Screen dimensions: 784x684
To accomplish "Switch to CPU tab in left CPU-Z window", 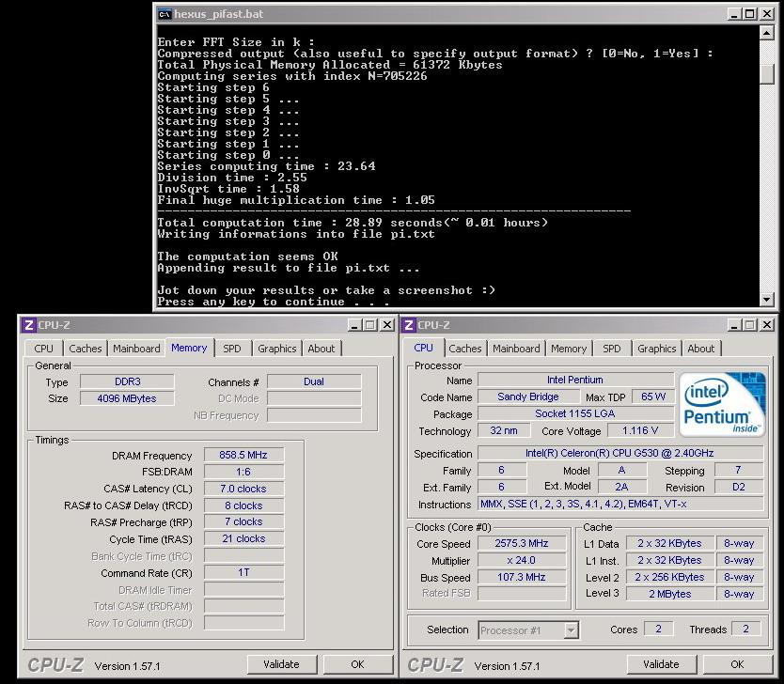I will pyautogui.click(x=43, y=349).
